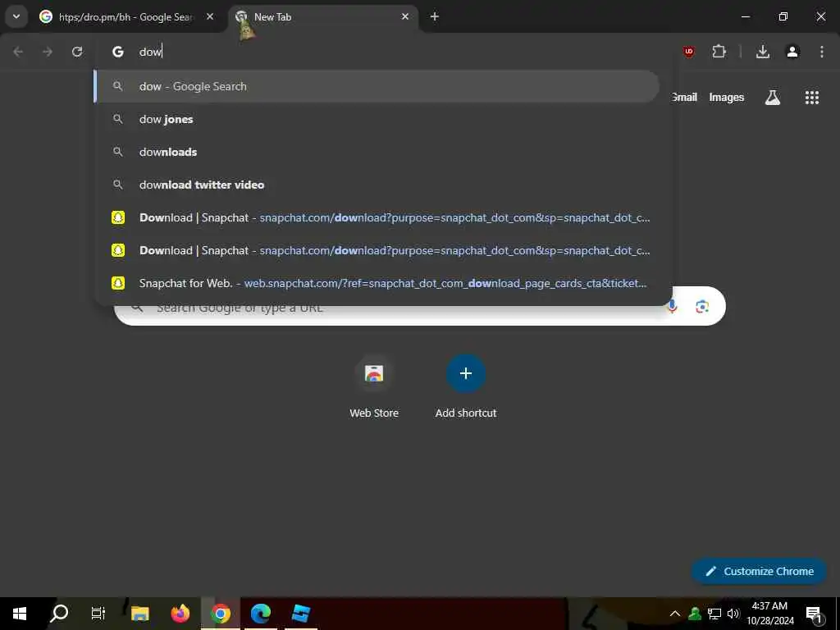Launch Firefox from taskbar
Viewport: 840px width, 630px height.
(x=180, y=614)
